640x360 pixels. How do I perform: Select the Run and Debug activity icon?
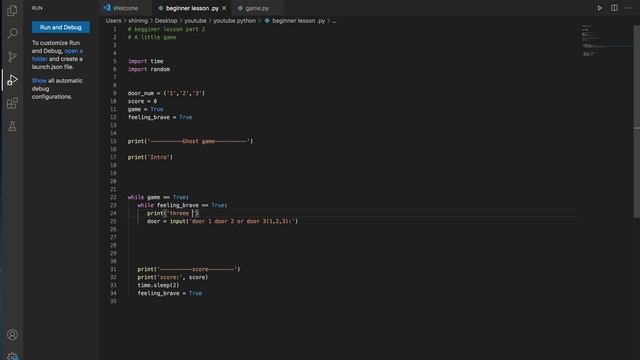pos(12,80)
